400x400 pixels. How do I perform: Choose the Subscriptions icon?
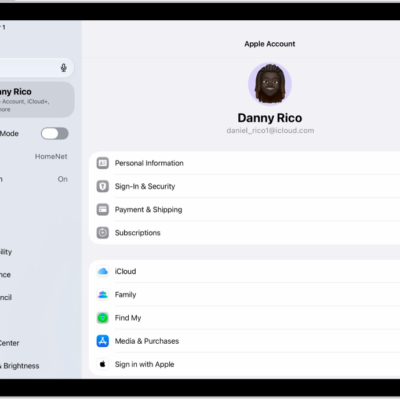point(103,233)
